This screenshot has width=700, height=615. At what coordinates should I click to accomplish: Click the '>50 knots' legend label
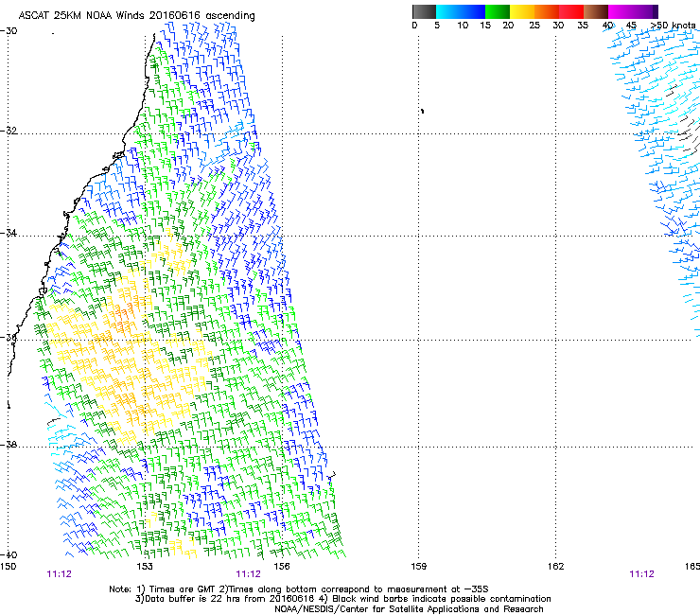[x=673, y=26]
